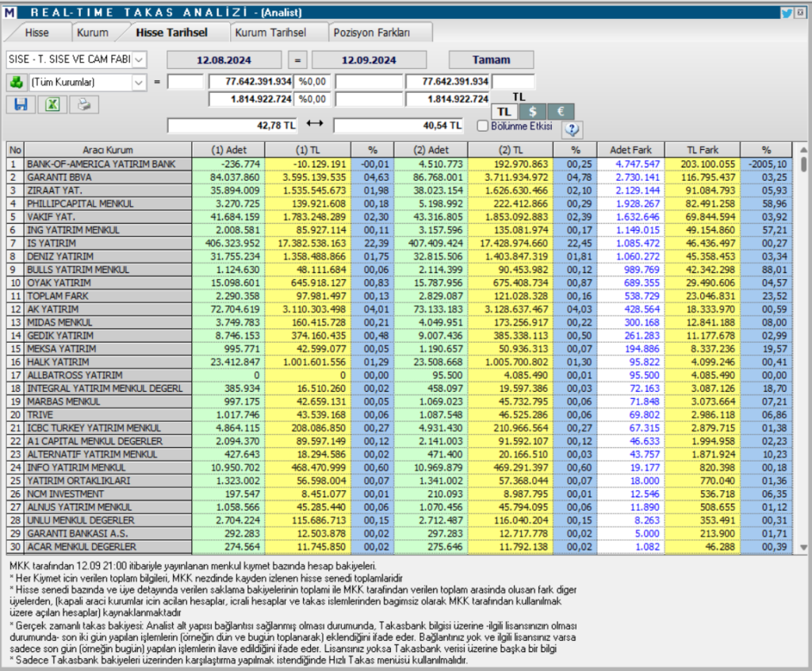Click the 12.08.2024 start date button
This screenshot has width=812, height=671.
coord(223,59)
